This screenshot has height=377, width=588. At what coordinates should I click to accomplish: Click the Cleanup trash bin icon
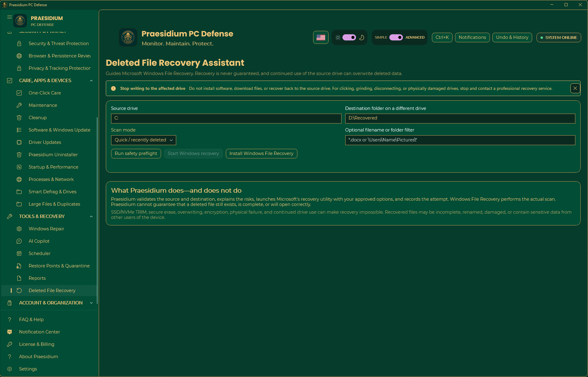[19, 118]
